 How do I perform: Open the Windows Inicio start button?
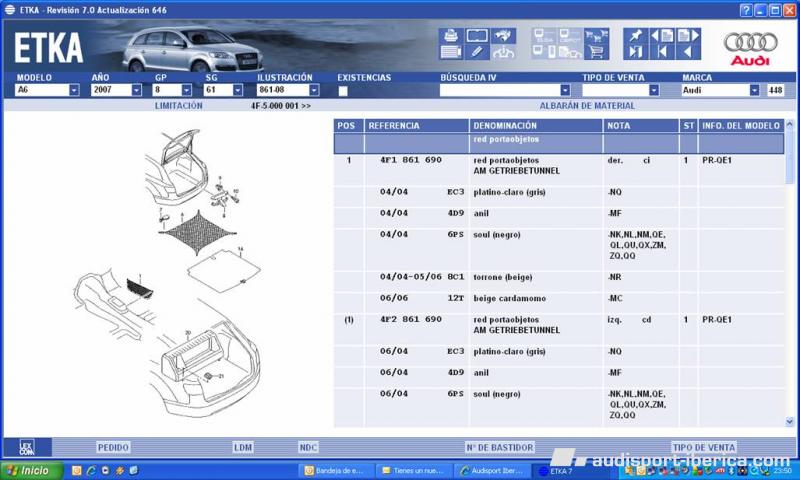32,470
